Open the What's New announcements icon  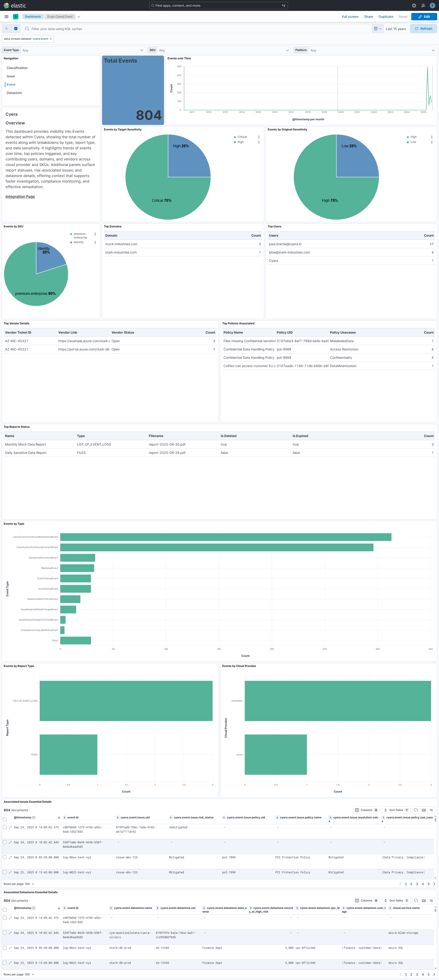pyautogui.click(x=423, y=5)
